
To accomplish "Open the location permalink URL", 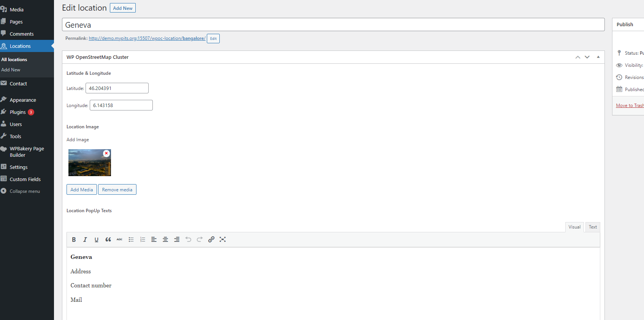I will tap(147, 38).
